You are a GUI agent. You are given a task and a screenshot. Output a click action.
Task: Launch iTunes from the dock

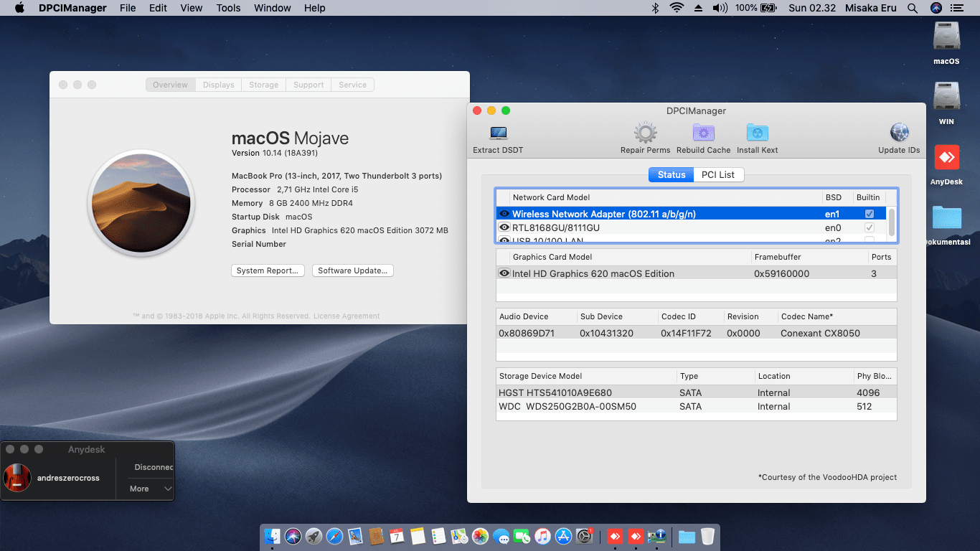542,536
